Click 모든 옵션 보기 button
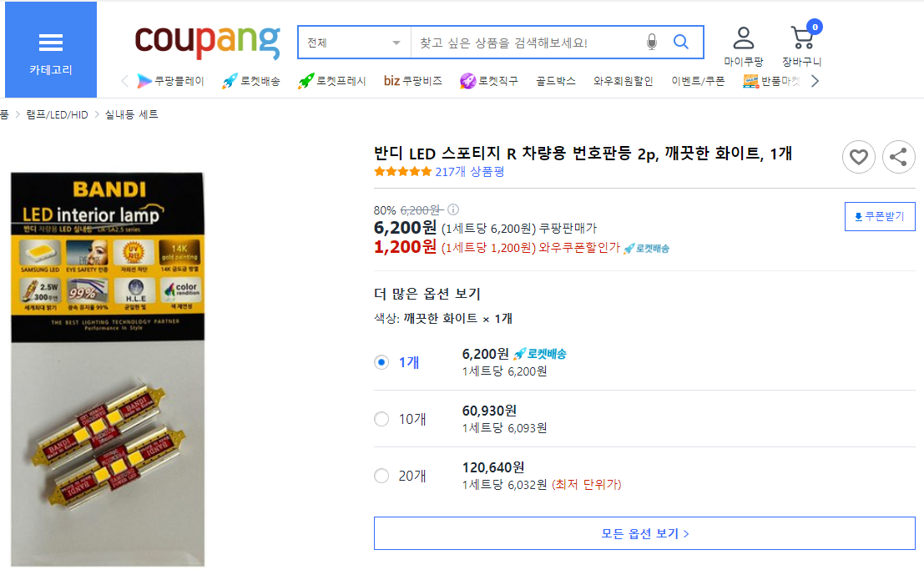 [x=644, y=533]
